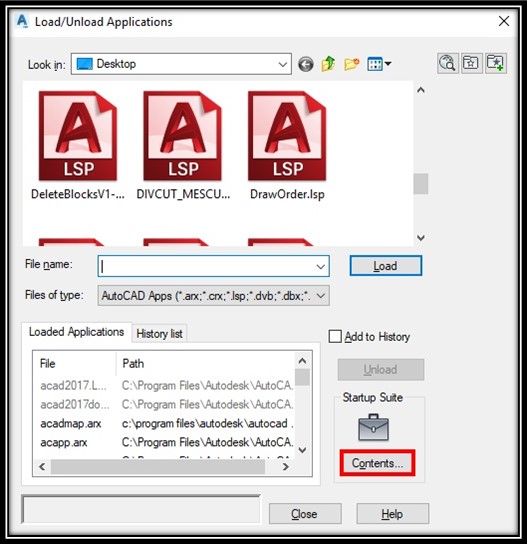The height and width of the screenshot is (544, 527).
Task: Click the Load button
Action: 385,266
